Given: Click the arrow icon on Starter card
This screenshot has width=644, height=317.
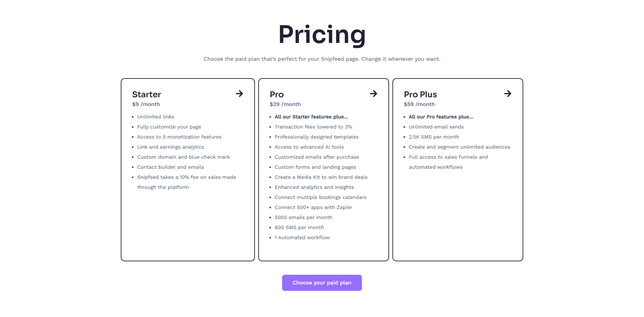Looking at the screenshot, I should pos(239,94).
